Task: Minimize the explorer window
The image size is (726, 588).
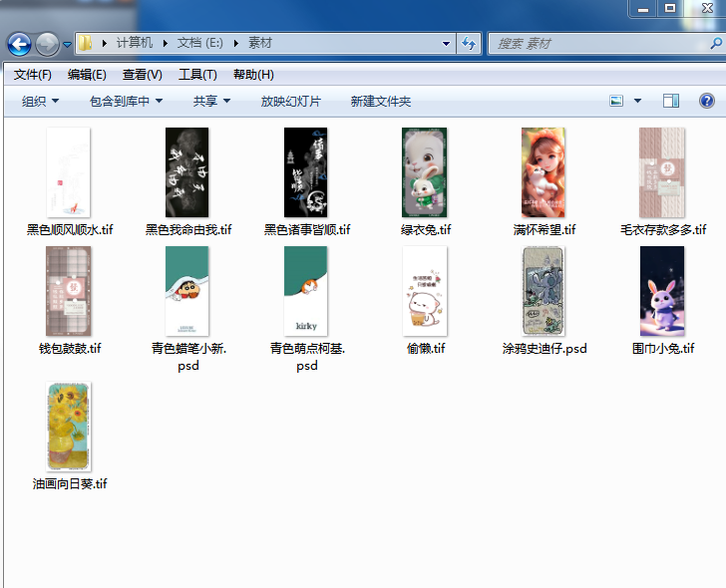Action: coord(643,8)
